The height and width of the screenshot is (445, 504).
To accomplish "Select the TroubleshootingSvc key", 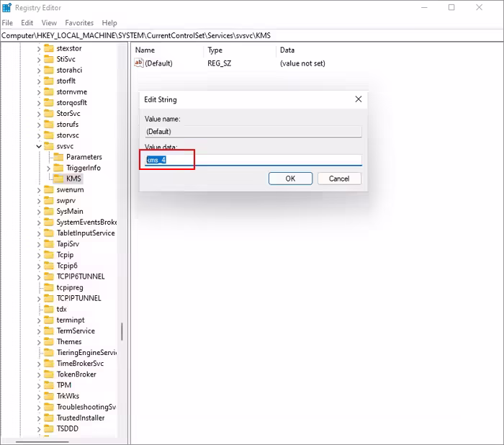I will 86,407.
